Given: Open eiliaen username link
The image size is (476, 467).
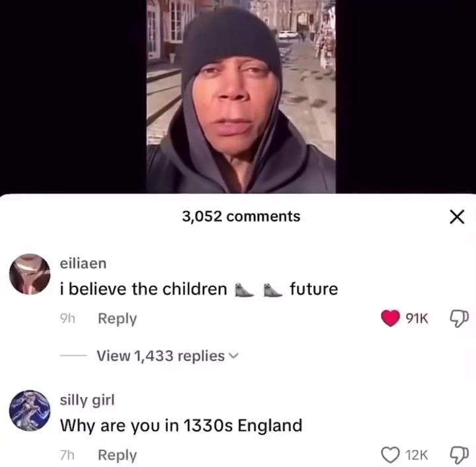Looking at the screenshot, I should pyautogui.click(x=83, y=263).
